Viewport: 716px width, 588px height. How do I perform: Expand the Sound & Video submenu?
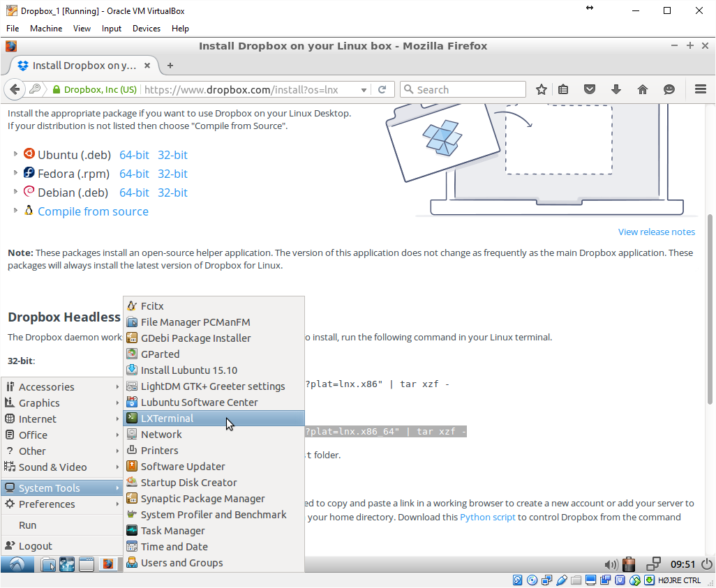pos(62,467)
